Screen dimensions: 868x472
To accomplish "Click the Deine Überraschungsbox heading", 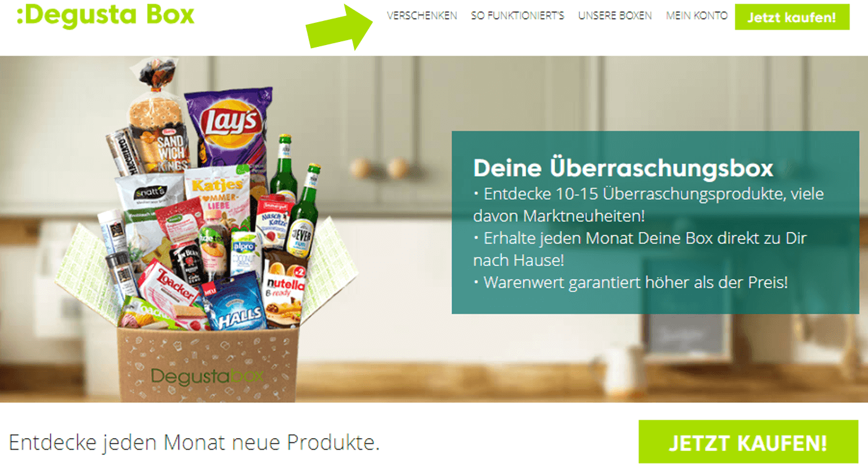I will point(623,168).
